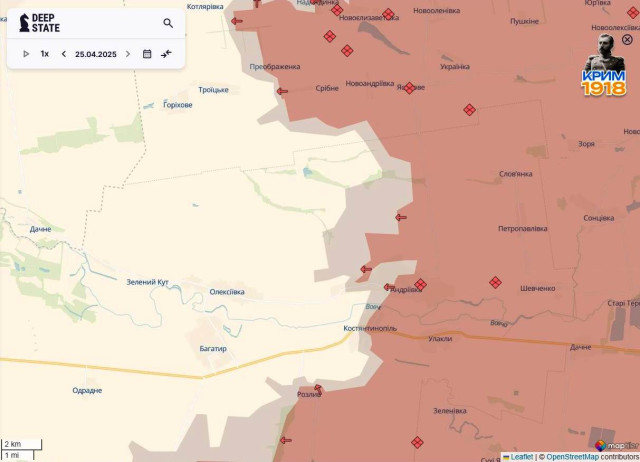This screenshot has height=462, width=640.
Task: Click the attack arrow near Розлив
Action: [x=317, y=389]
